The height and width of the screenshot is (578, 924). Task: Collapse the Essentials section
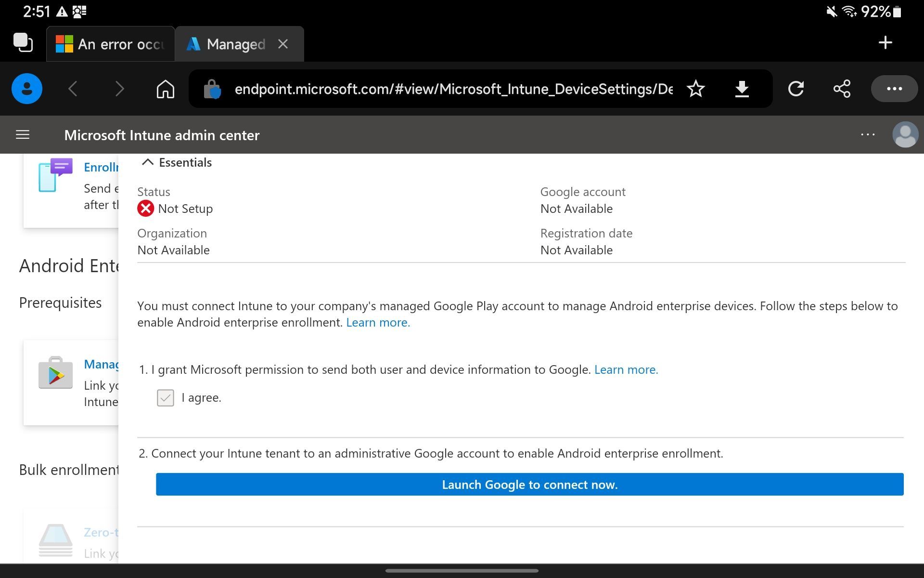148,162
